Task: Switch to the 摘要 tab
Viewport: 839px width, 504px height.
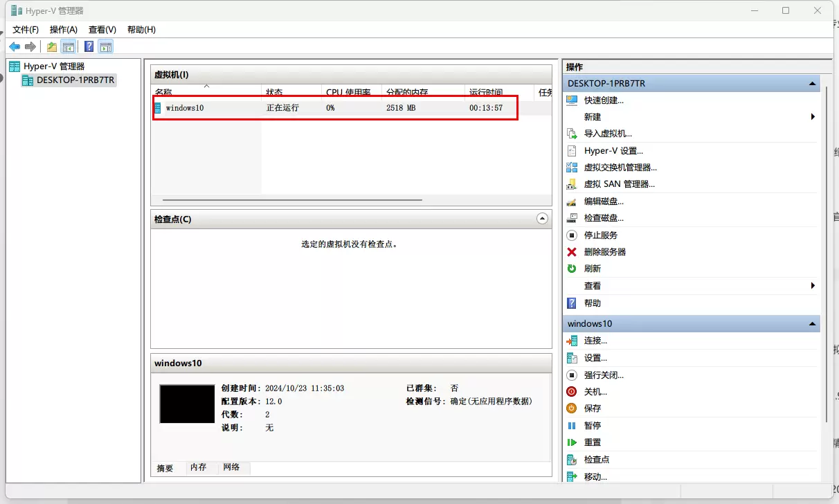Action: [165, 468]
